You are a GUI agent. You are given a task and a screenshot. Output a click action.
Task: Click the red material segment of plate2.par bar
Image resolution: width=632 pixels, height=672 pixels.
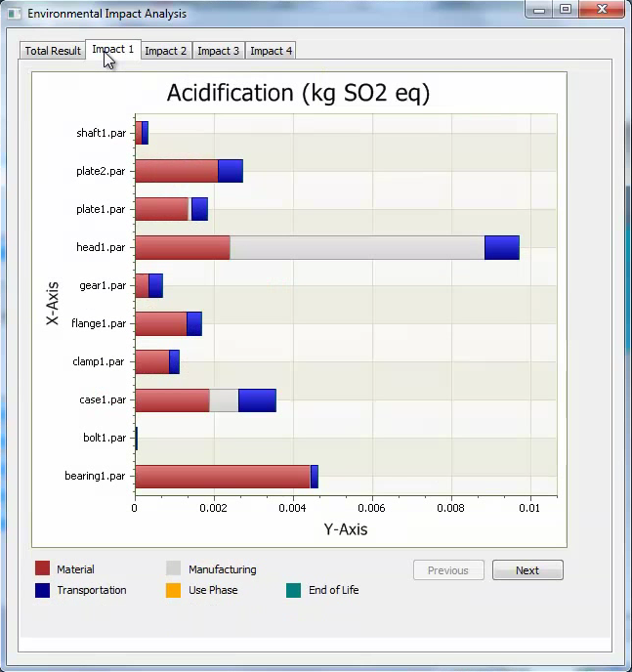[176, 172]
